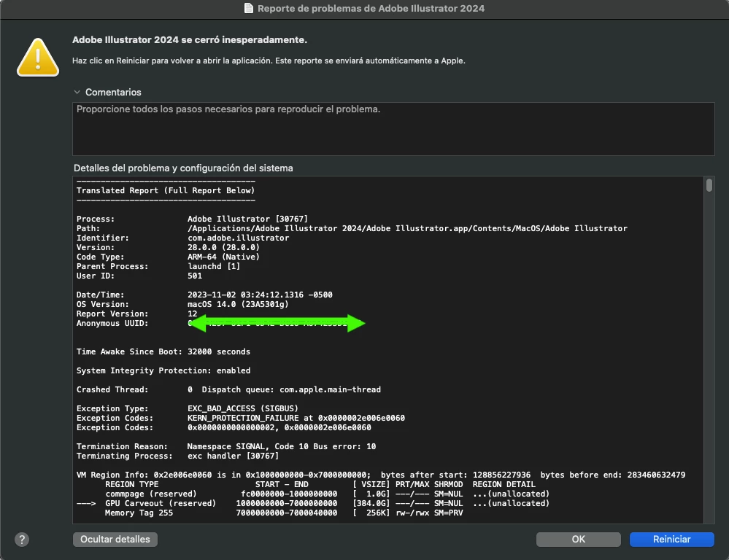Click the 'GPU Carveout (reserved)' row
Image resolution: width=729 pixels, height=560 pixels.
tap(313, 503)
